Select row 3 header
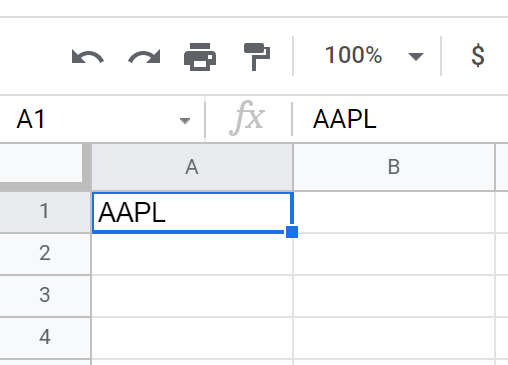 (x=45, y=296)
